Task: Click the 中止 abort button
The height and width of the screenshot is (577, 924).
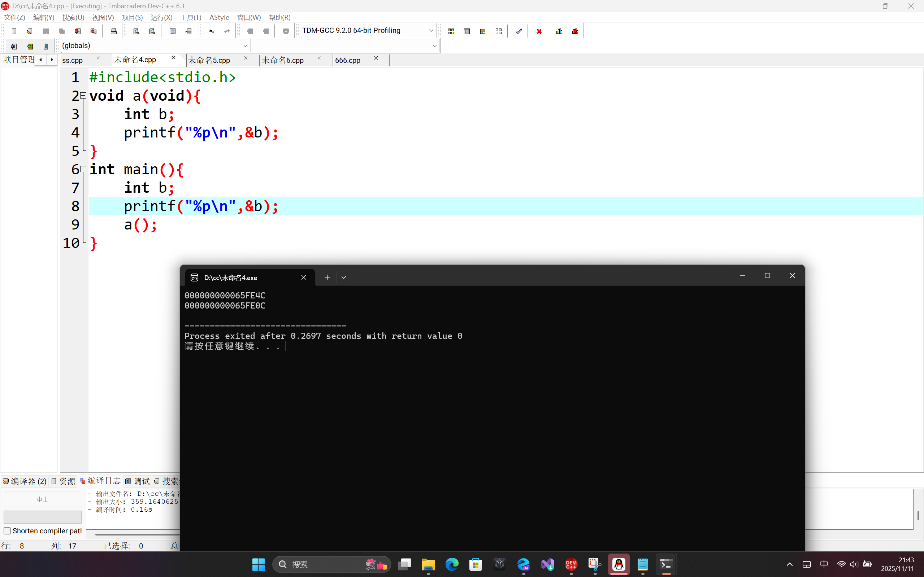Action: point(42,499)
